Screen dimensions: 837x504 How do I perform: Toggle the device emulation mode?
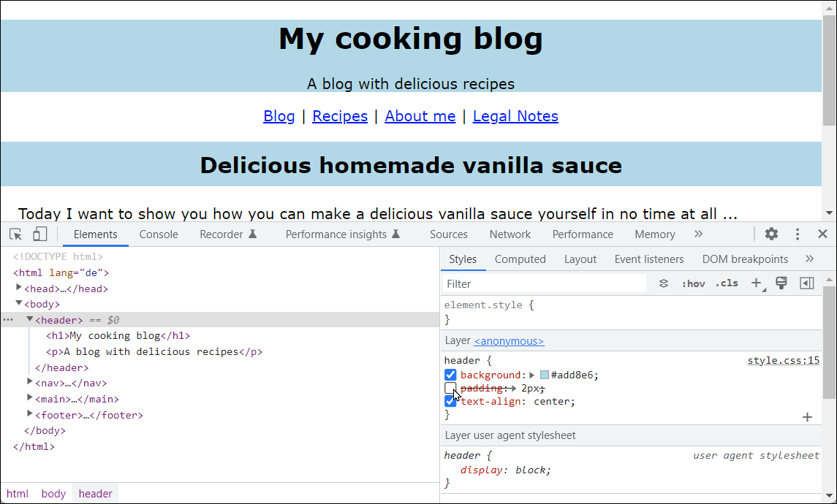click(x=39, y=234)
